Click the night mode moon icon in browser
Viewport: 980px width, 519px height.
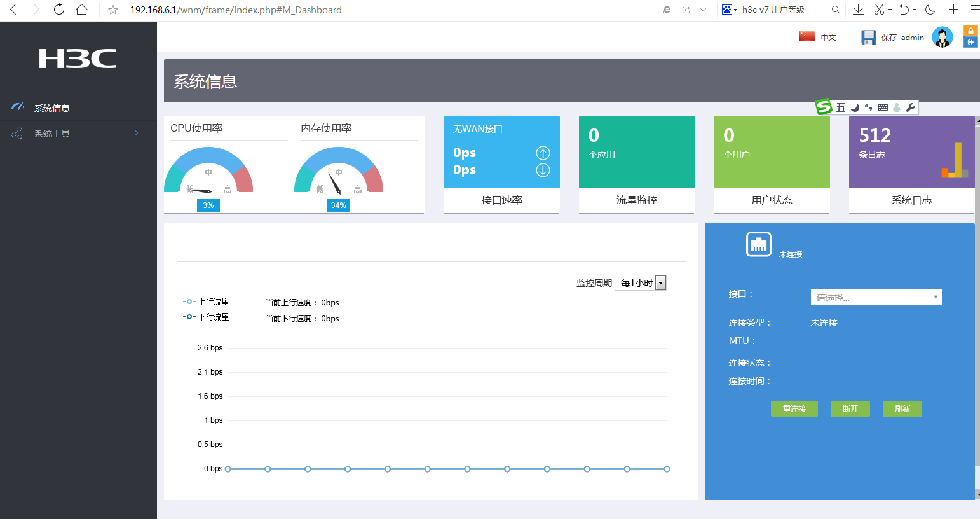(930, 10)
